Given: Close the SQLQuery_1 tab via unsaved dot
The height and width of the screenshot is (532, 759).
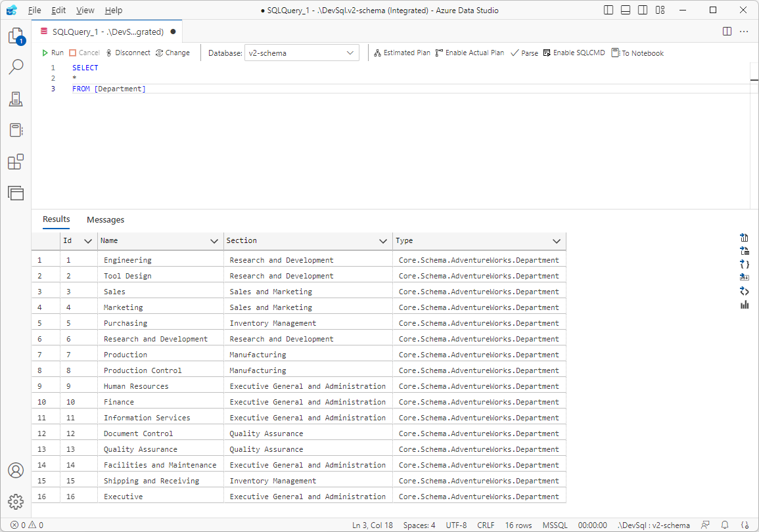Looking at the screenshot, I should pyautogui.click(x=173, y=32).
